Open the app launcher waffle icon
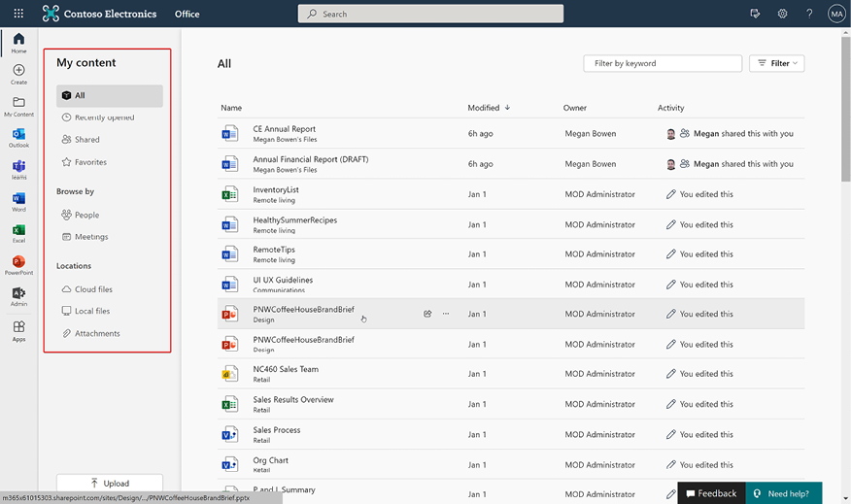The image size is (851, 504). click(18, 14)
